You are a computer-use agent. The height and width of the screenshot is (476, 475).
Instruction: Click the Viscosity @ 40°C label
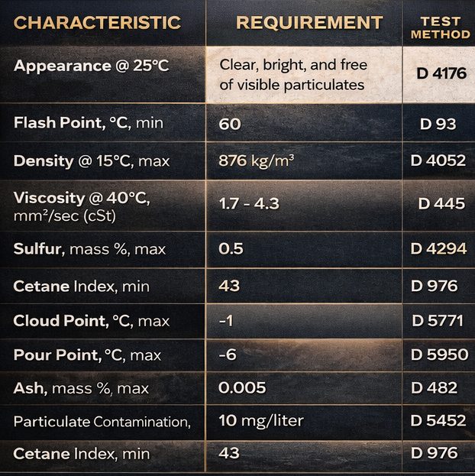pos(82,198)
